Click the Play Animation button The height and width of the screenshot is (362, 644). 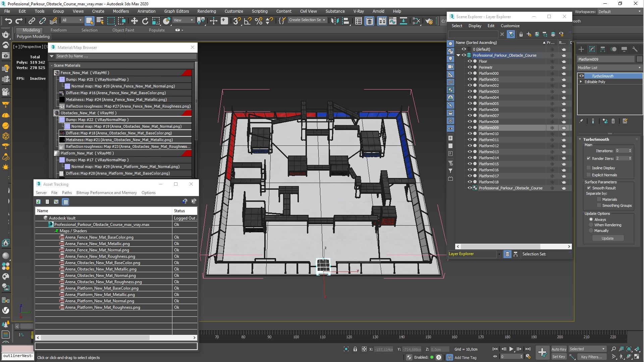[511, 349]
